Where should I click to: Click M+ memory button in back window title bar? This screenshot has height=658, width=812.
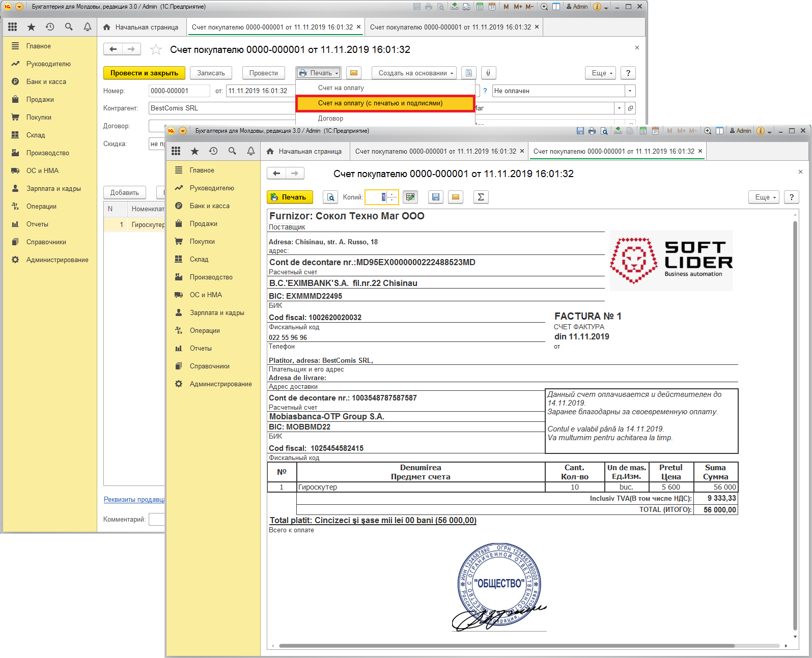[518, 7]
